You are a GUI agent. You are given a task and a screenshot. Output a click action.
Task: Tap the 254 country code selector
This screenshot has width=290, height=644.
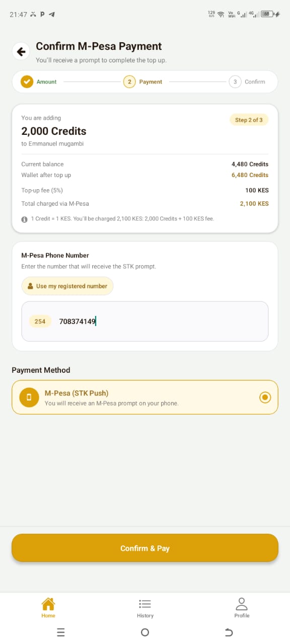tap(40, 321)
